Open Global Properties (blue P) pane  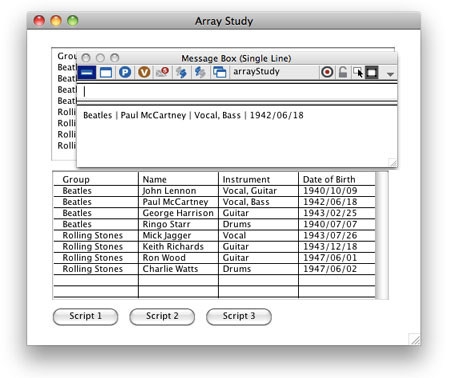[125, 72]
